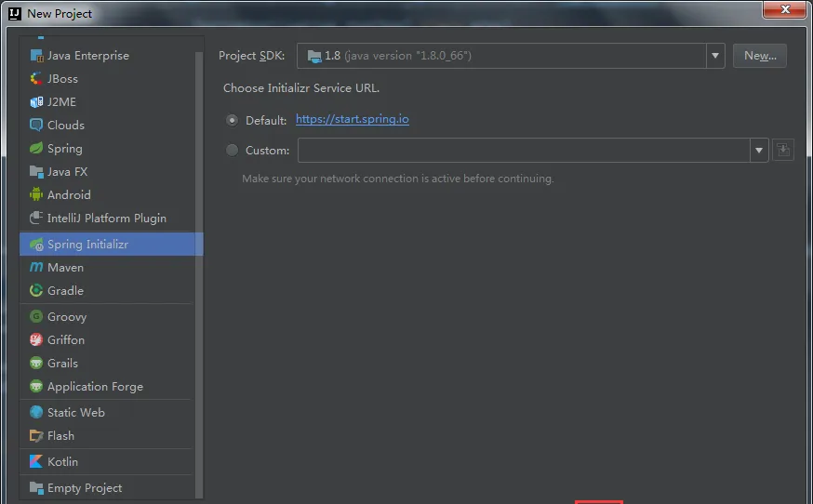The image size is (813, 504).
Task: Click the IntelliJ logo in title bar
Action: coord(15,13)
